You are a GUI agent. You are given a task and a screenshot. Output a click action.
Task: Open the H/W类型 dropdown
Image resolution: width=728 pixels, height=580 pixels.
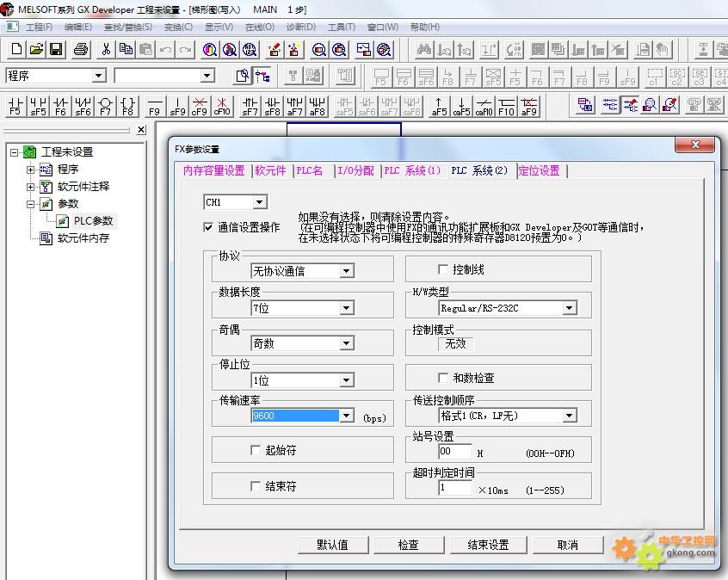(x=570, y=307)
